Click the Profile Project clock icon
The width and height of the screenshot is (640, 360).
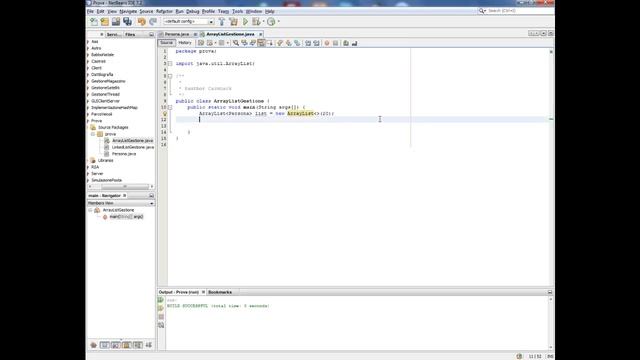[x=271, y=22]
